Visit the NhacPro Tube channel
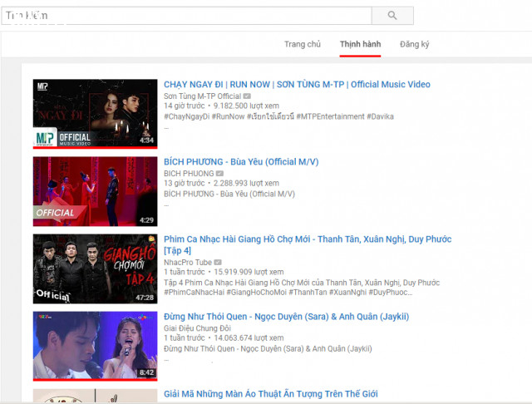The image size is (532, 404). click(x=188, y=263)
